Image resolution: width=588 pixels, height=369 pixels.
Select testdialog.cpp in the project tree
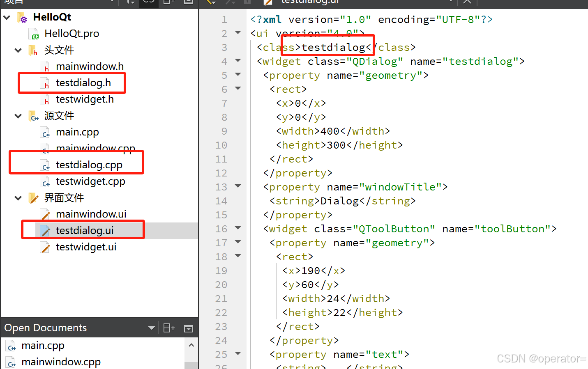pos(89,165)
